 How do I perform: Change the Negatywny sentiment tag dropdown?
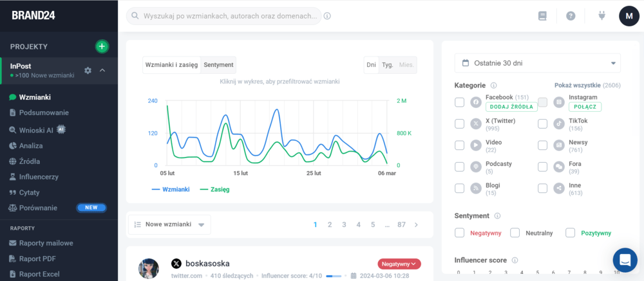399,264
